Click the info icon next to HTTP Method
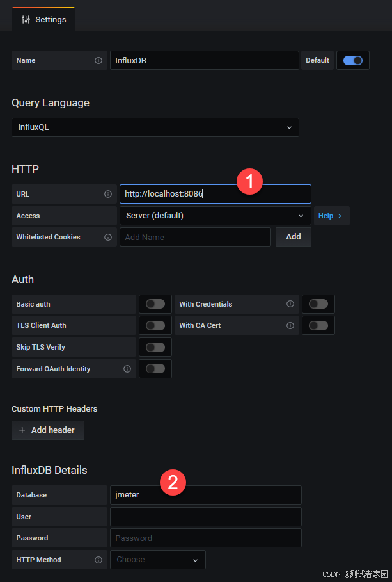Image resolution: width=392 pixels, height=582 pixels. point(98,560)
